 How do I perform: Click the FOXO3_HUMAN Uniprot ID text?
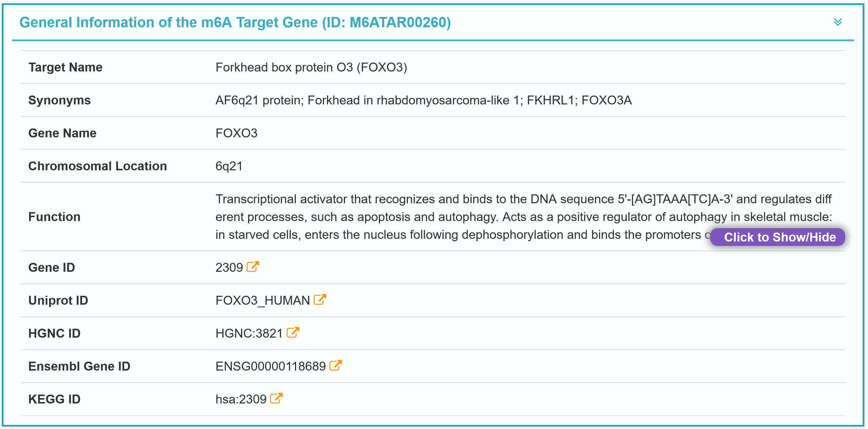(x=262, y=301)
